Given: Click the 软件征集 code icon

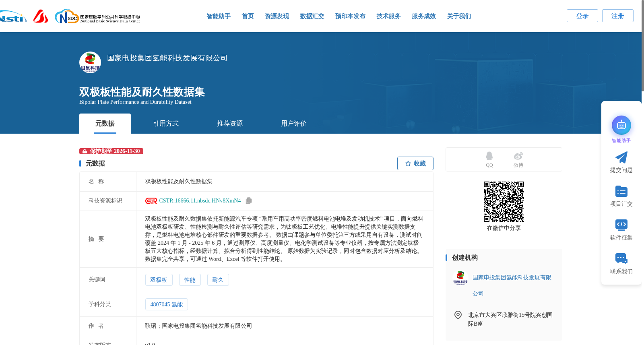Looking at the screenshot, I should 621,225.
